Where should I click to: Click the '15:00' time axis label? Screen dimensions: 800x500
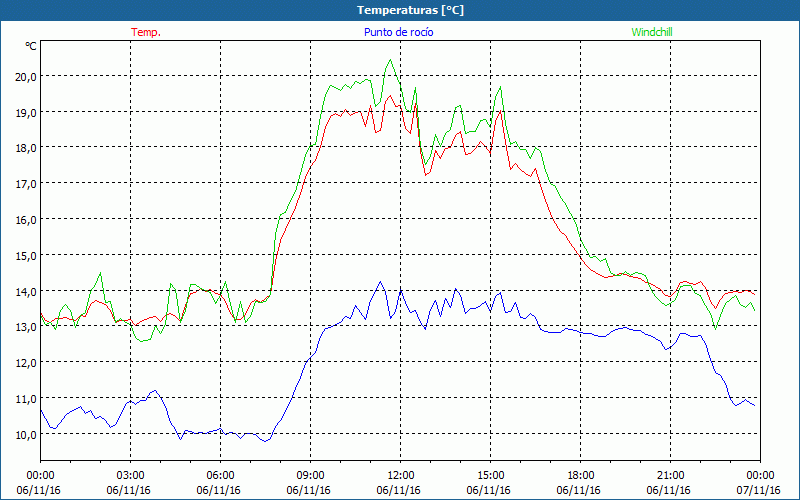490,476
